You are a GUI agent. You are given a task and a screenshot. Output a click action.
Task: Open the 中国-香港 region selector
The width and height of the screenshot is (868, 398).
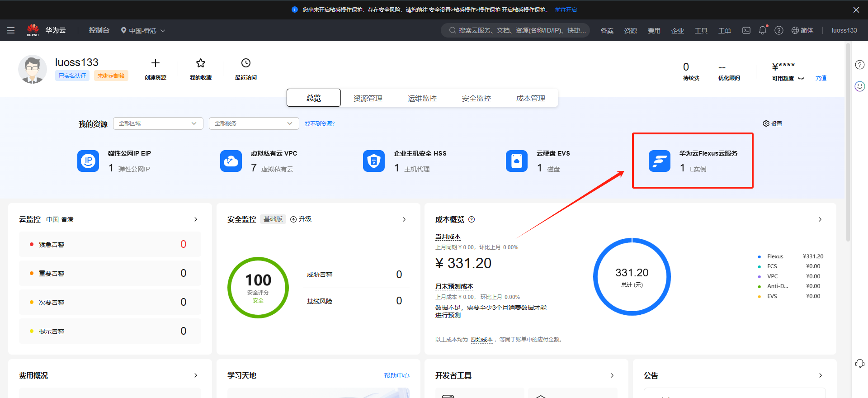(143, 30)
